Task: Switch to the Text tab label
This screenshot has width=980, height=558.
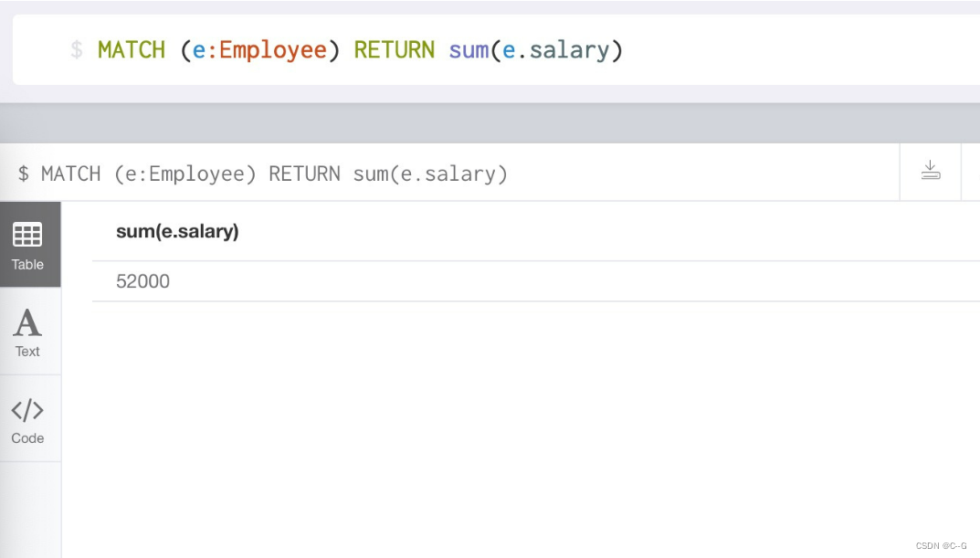Action: click(27, 352)
